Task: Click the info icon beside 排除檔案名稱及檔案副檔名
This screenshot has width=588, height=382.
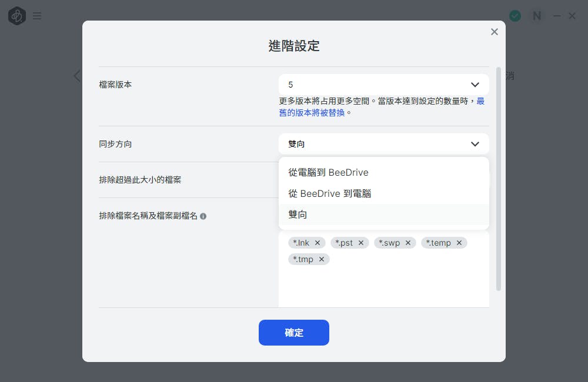Action: tap(203, 216)
